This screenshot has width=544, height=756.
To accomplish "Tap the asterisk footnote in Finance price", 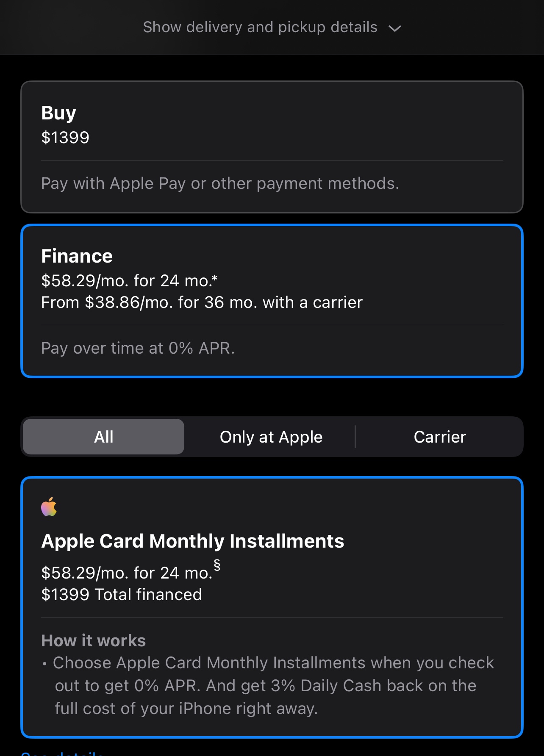I will click(x=214, y=278).
